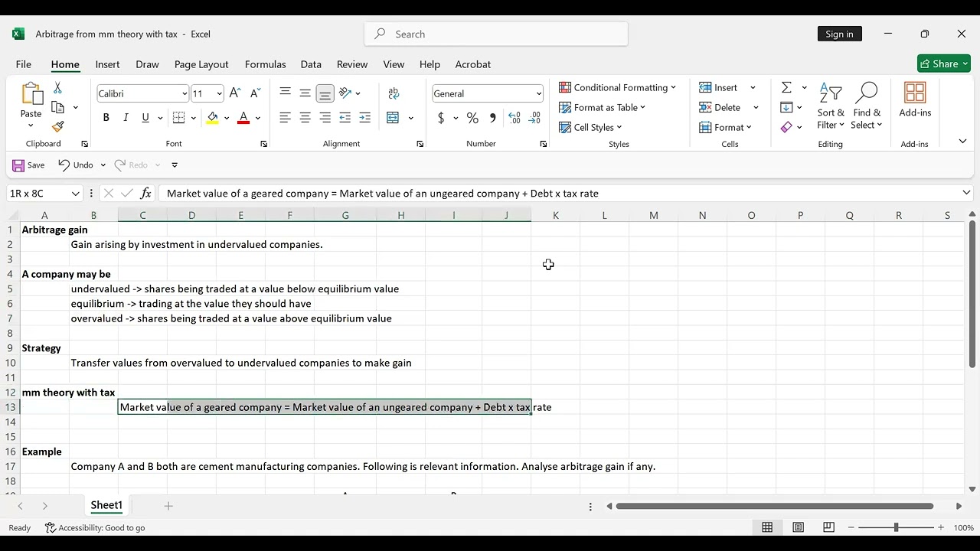980x551 pixels.
Task: Click Increase Decimal button
Action: click(x=514, y=118)
